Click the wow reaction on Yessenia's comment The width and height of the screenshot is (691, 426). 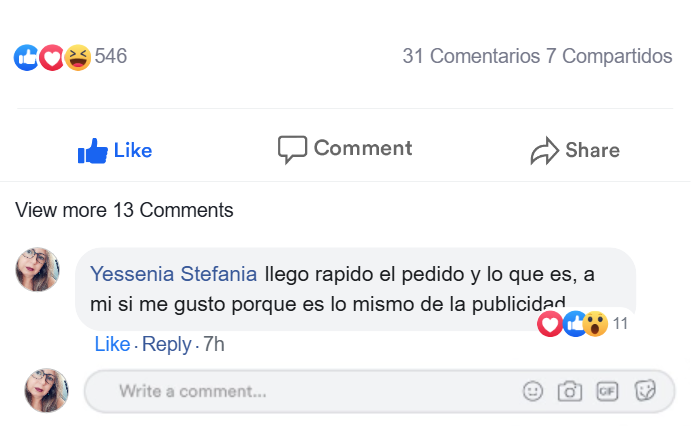point(596,324)
